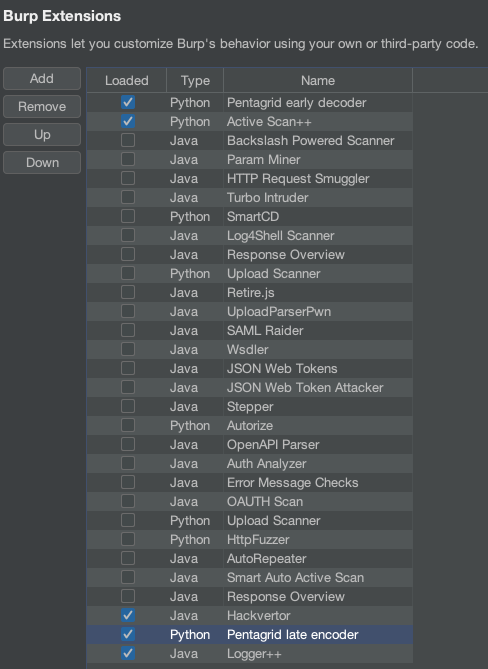Select HttpFuzzer extension name
Viewport: 488px width, 669px height.
tap(258, 539)
